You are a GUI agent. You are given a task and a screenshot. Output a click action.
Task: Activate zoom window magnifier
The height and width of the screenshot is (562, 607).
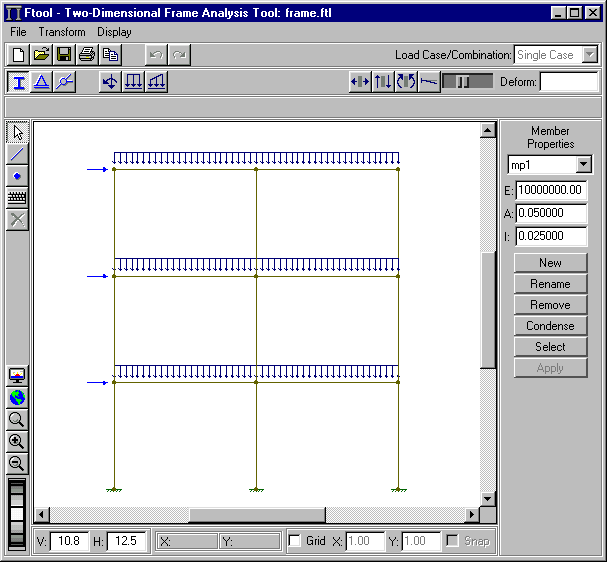point(17,420)
